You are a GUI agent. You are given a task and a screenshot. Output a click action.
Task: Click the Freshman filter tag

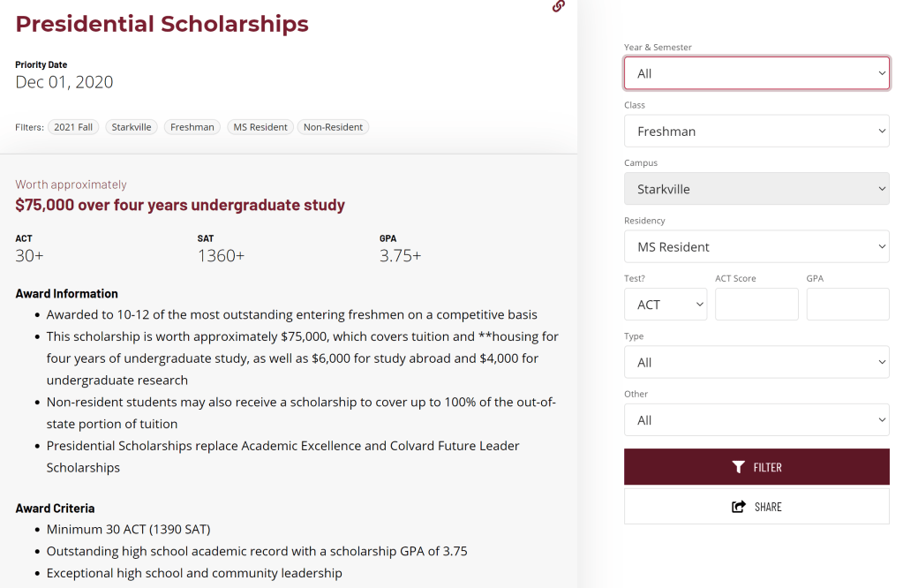click(x=192, y=127)
